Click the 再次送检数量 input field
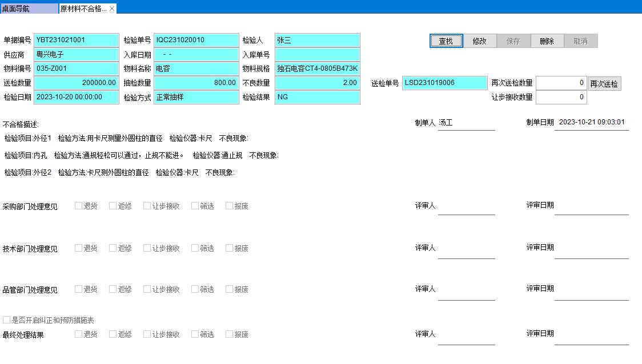 click(x=561, y=83)
